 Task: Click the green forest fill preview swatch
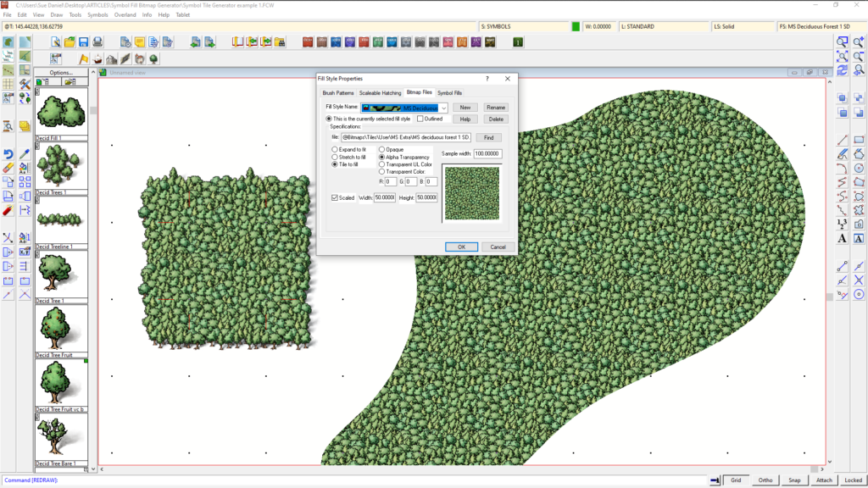(471, 192)
